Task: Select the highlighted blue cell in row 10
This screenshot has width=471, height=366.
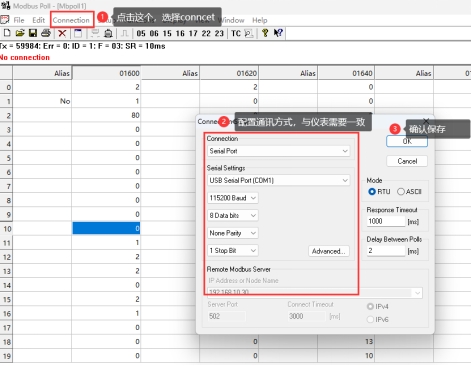Action: tap(106, 228)
